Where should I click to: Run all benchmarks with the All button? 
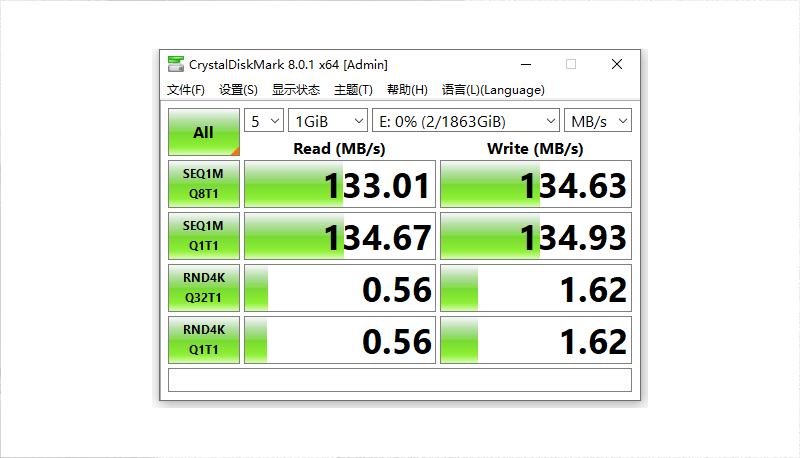[204, 132]
